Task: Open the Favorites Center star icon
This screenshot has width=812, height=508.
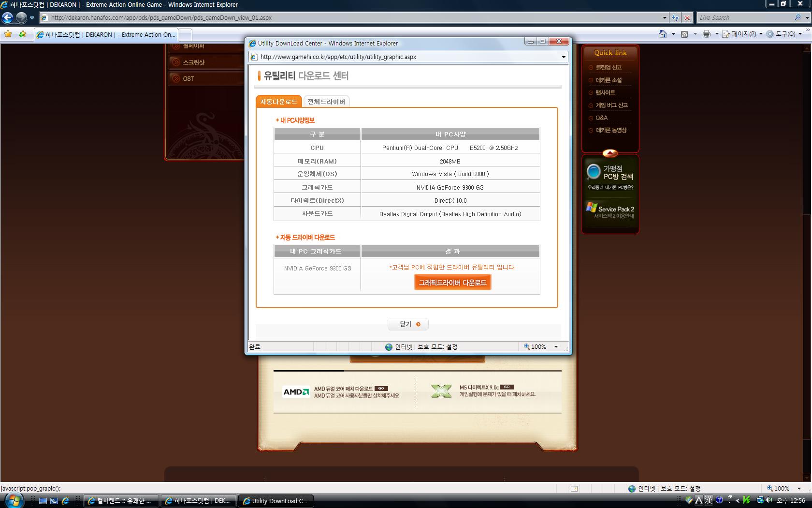Action: click(8, 34)
